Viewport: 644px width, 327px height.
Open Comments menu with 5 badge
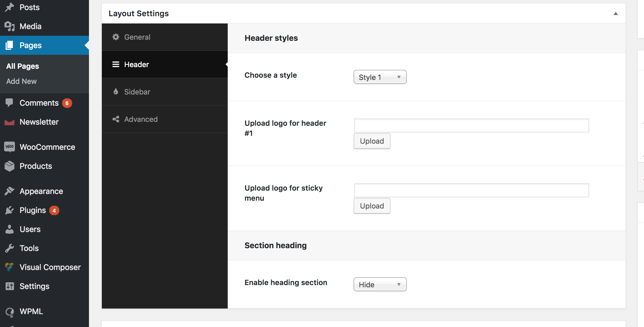coord(39,103)
